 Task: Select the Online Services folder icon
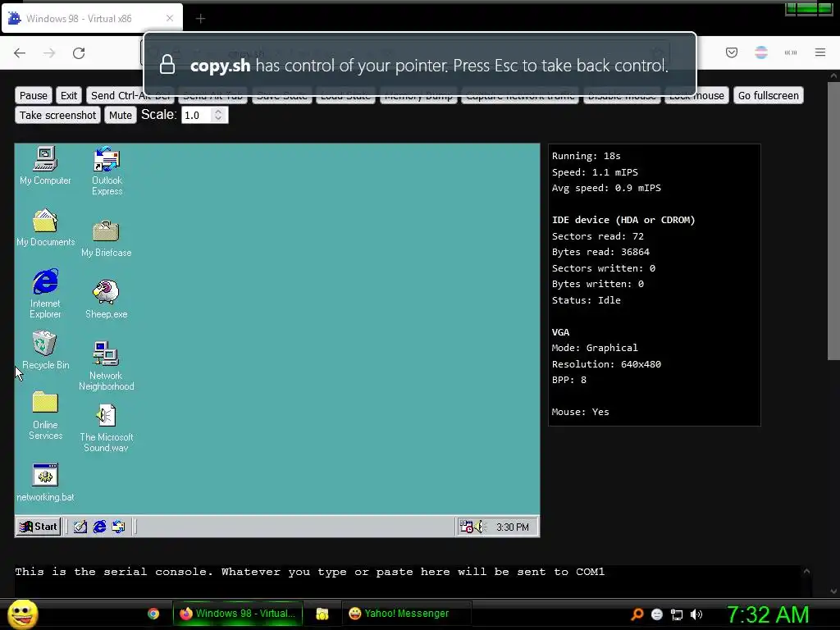(46, 416)
